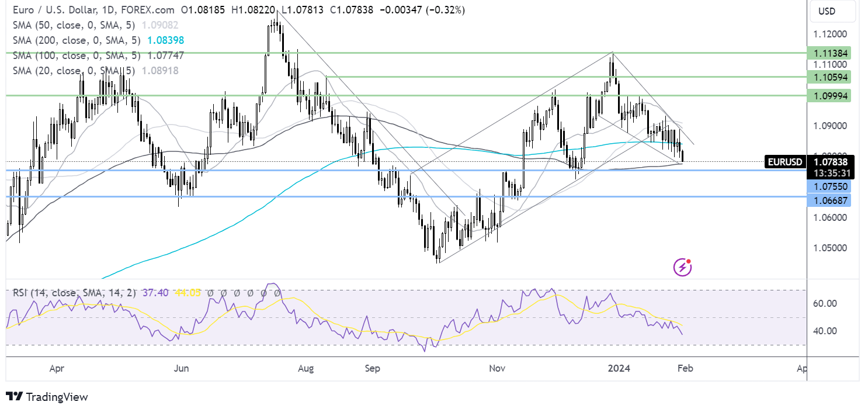Click the RSI 60.00 axis value
The image size is (868, 412).
825,303
